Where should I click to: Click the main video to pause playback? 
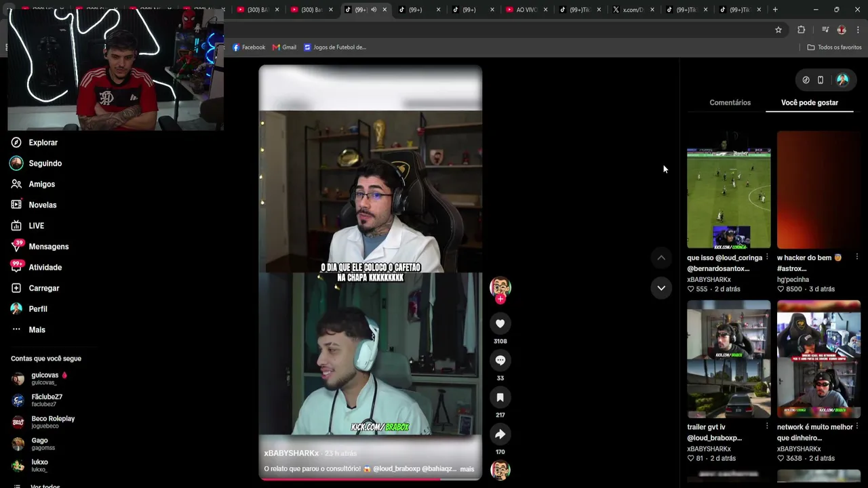(x=370, y=271)
